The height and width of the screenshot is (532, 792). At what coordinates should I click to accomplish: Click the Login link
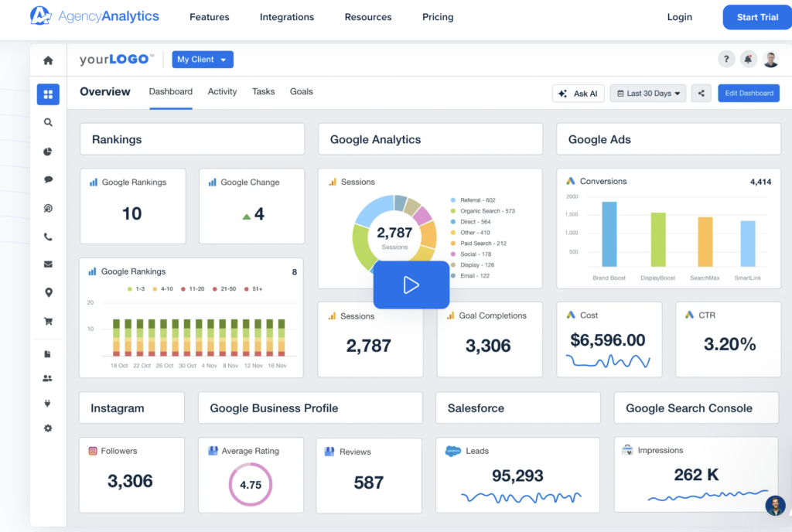tap(679, 17)
